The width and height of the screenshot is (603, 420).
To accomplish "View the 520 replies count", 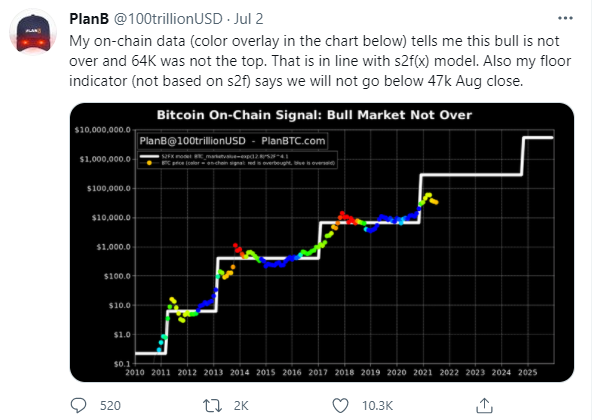I will point(110,406).
